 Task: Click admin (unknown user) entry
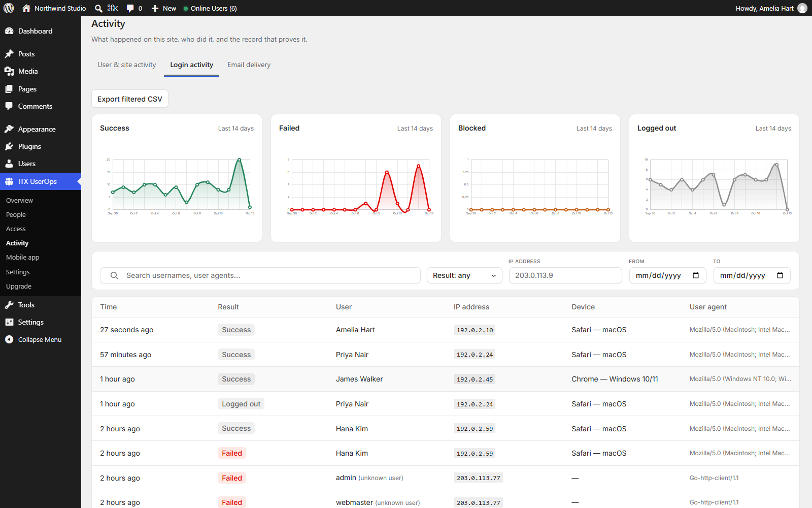click(x=369, y=478)
